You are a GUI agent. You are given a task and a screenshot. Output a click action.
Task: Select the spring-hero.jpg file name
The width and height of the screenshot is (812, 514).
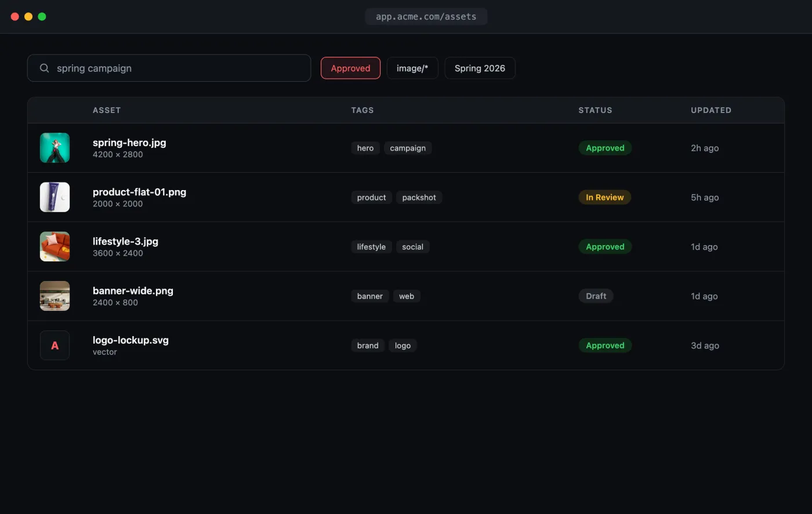click(x=129, y=143)
